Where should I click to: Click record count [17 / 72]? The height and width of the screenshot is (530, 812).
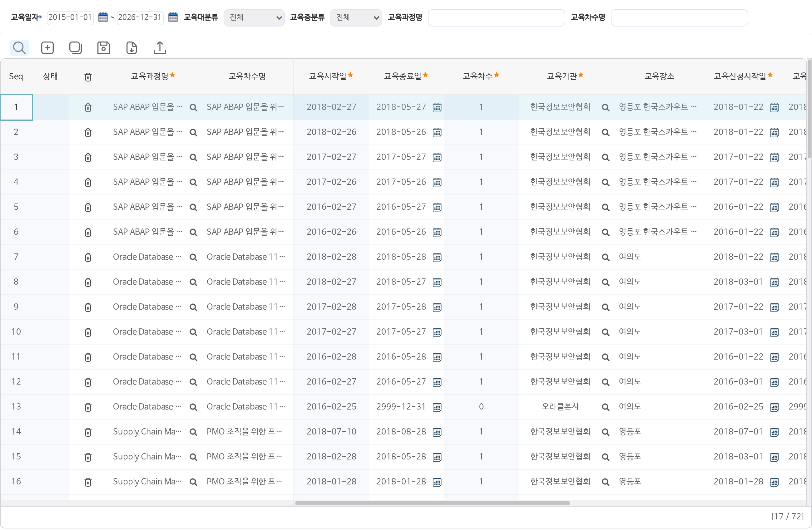pos(787,517)
